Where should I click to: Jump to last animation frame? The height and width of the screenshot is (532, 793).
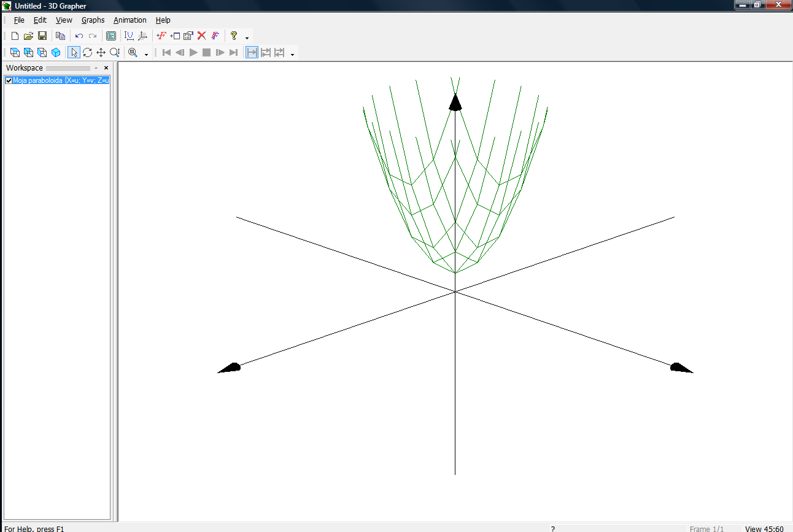click(x=233, y=53)
